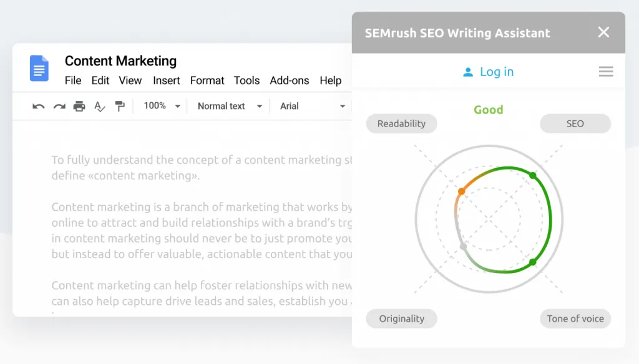
Task: Select the Readability pill button
Action: 401,123
